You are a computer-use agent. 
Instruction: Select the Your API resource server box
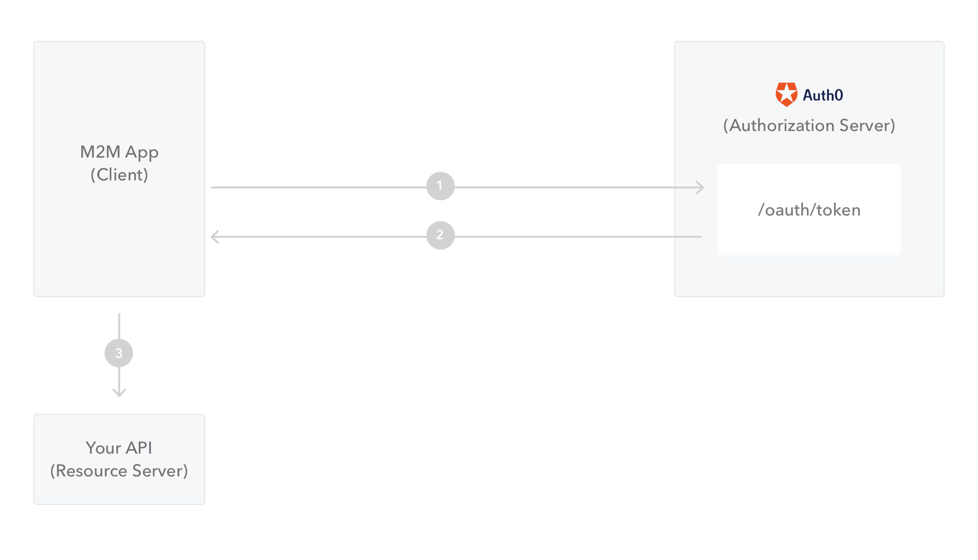(x=119, y=459)
